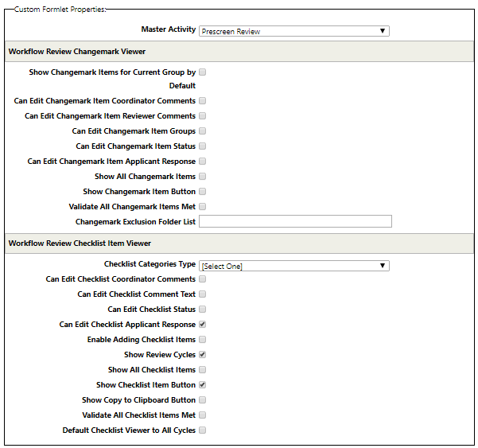Check Can Edit Changemark Item Groups
This screenshot has height=448, width=478.
tap(203, 131)
